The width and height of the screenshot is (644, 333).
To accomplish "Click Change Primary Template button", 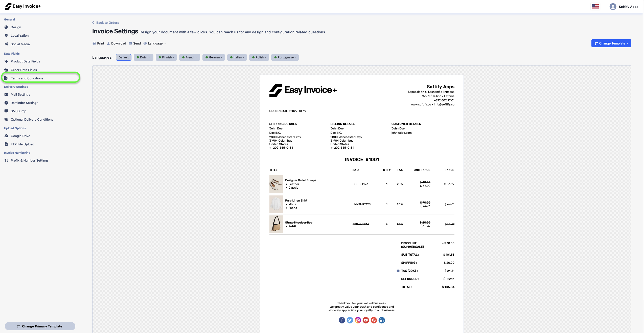I will (40, 326).
